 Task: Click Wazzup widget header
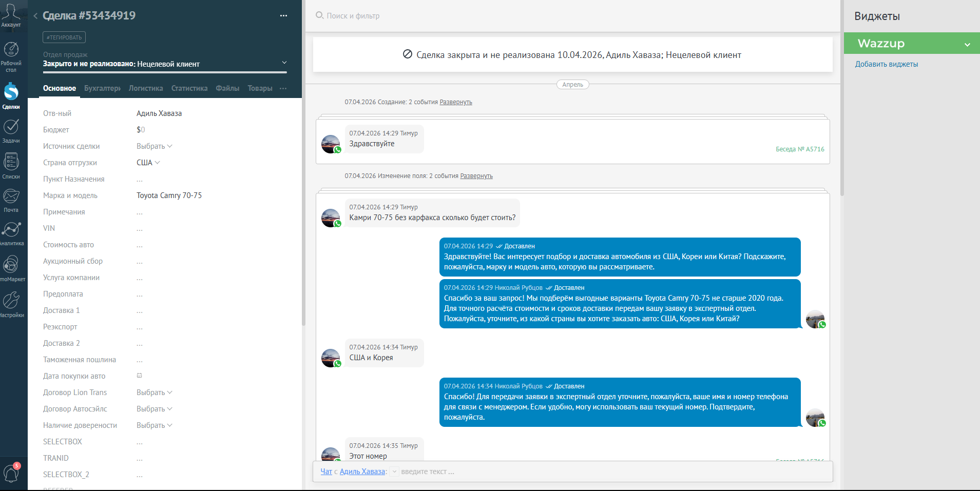pyautogui.click(x=912, y=44)
